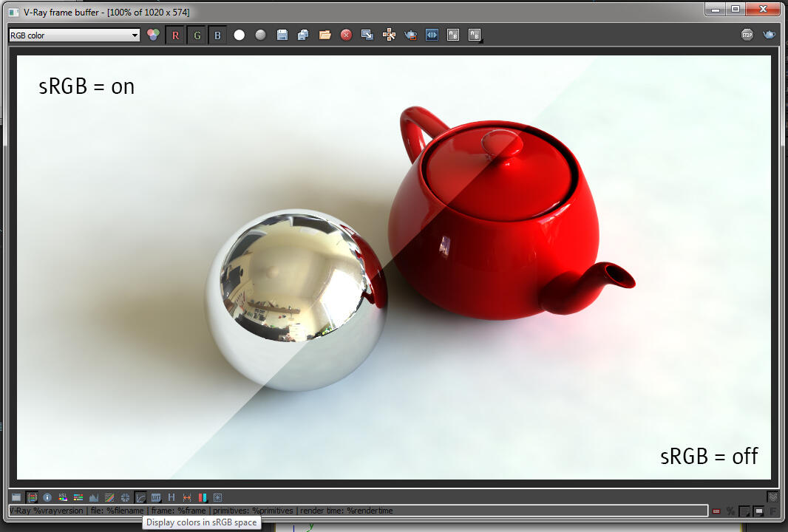
Task: Load image from the folder icon
Action: [x=325, y=35]
